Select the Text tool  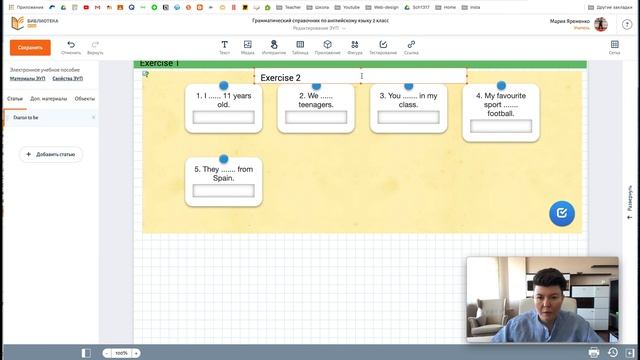(224, 47)
